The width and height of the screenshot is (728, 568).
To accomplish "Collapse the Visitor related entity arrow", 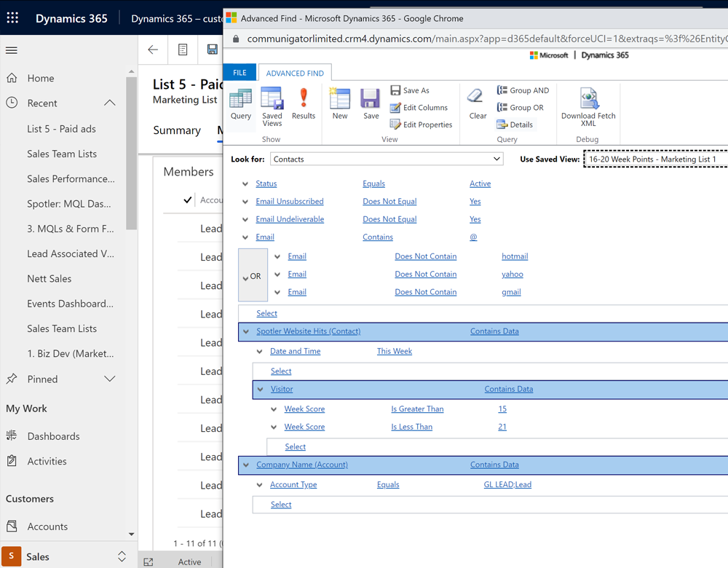I will [260, 389].
